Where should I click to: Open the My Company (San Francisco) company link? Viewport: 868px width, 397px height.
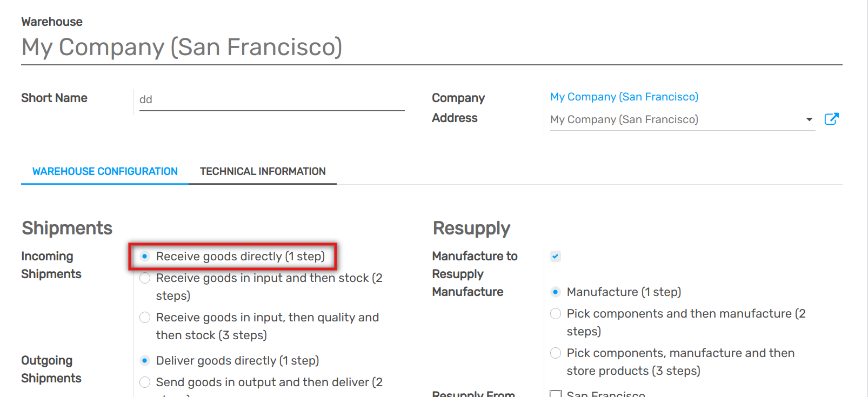click(x=624, y=97)
